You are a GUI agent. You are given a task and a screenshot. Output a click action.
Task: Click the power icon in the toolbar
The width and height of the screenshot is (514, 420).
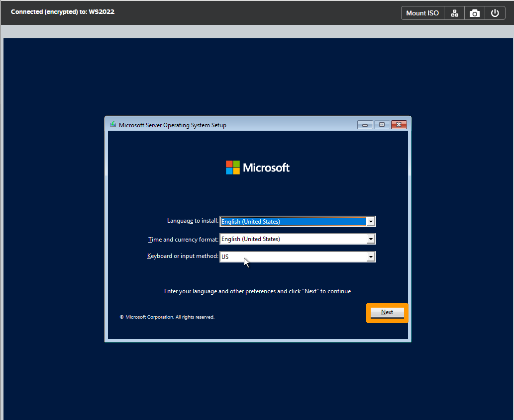[x=495, y=12]
